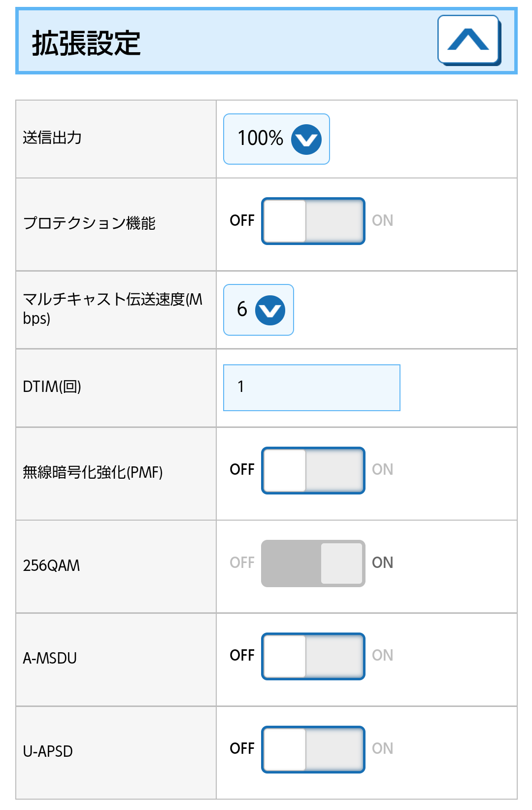
Task: Click the ON label for A-MSDU
Action: click(382, 655)
